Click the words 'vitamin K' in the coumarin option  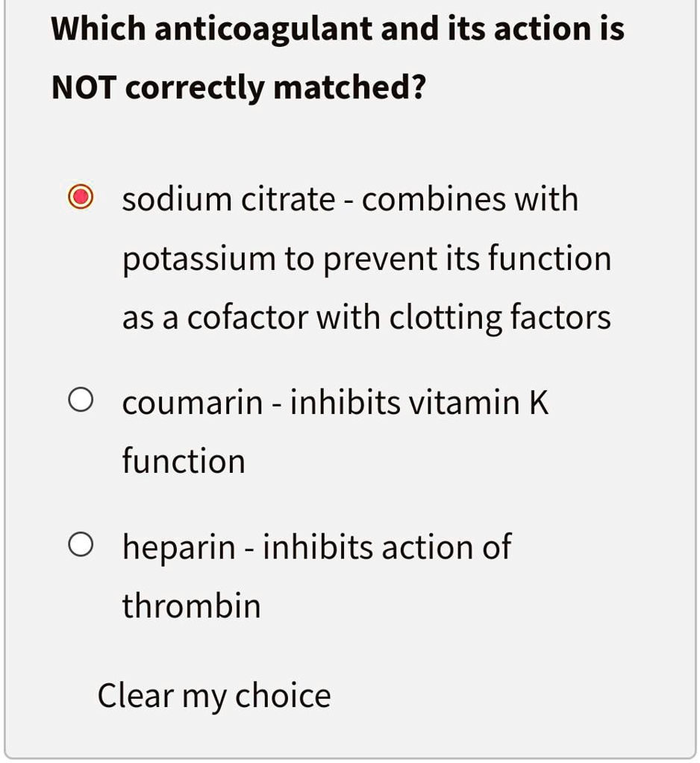[478, 403]
